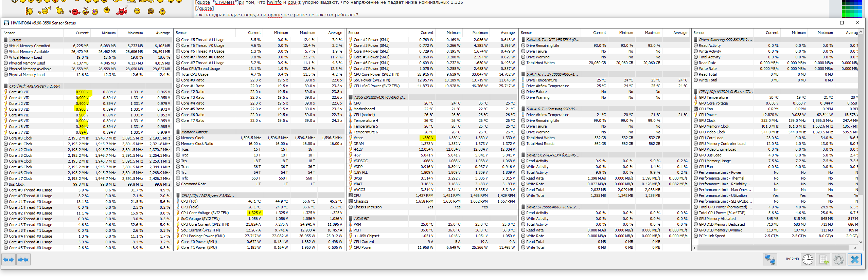
Task: Select the +1.05V Chipset row
Action: (x=432, y=236)
